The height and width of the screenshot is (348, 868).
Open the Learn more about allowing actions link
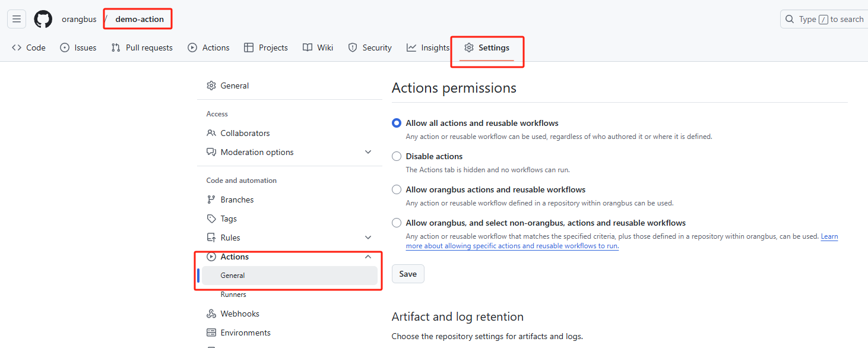tap(512, 246)
